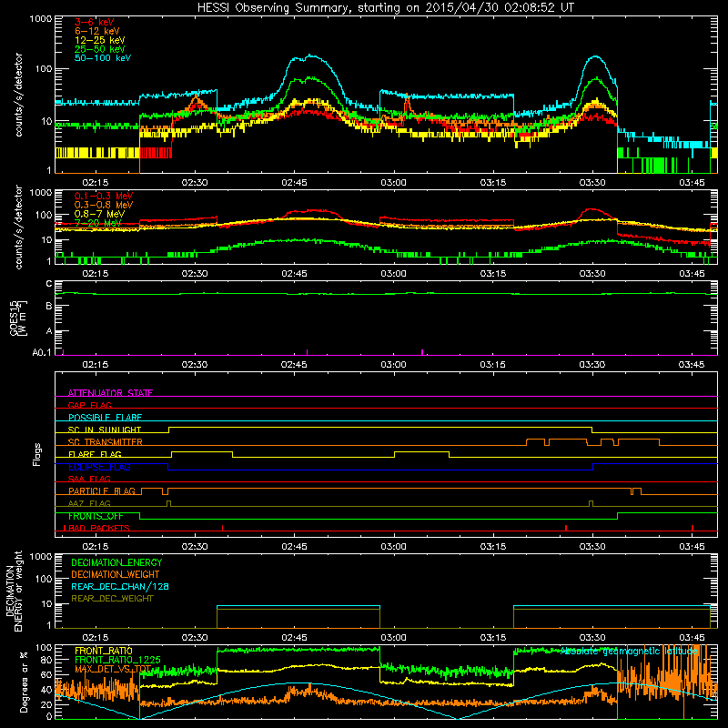Select the FRONT_RATIO legend label
Screen dimensions: 728x728
(104, 651)
